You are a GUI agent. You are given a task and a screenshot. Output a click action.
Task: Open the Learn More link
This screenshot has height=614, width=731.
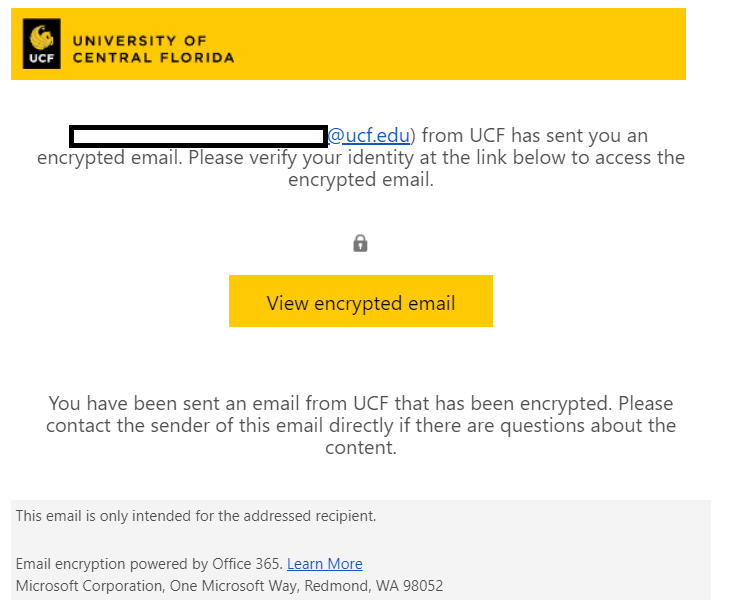click(324, 564)
